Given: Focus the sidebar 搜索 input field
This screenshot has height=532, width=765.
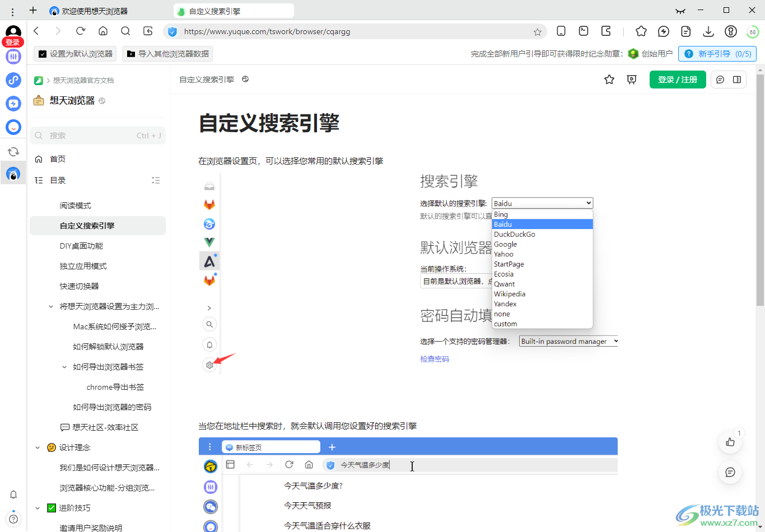Looking at the screenshot, I should point(97,136).
